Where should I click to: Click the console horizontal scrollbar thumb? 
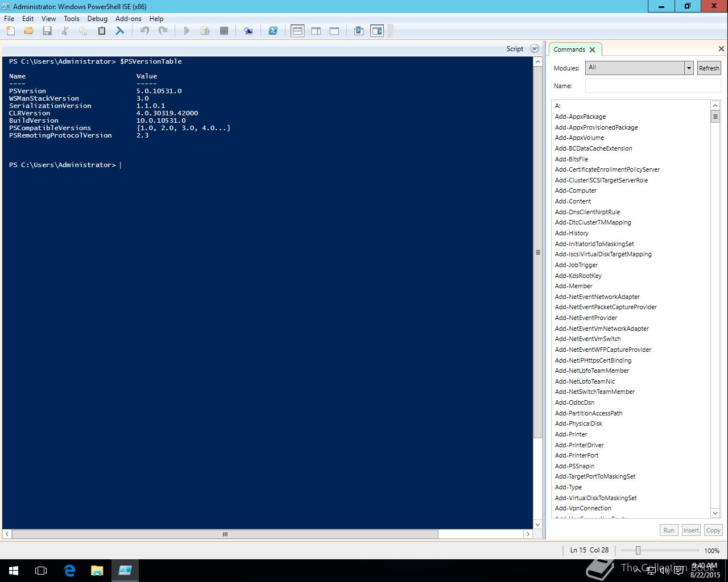pyautogui.click(x=225, y=534)
